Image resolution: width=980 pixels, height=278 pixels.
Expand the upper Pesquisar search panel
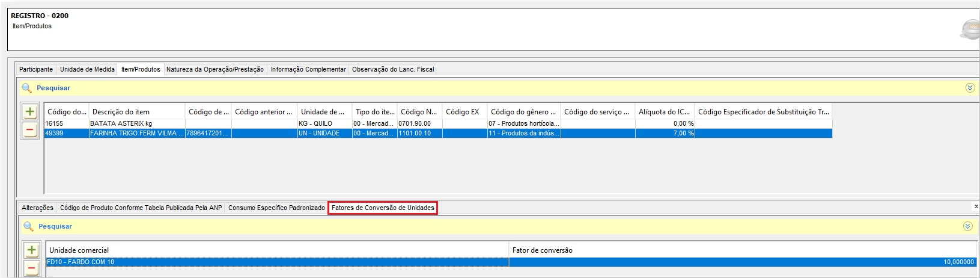[970, 88]
